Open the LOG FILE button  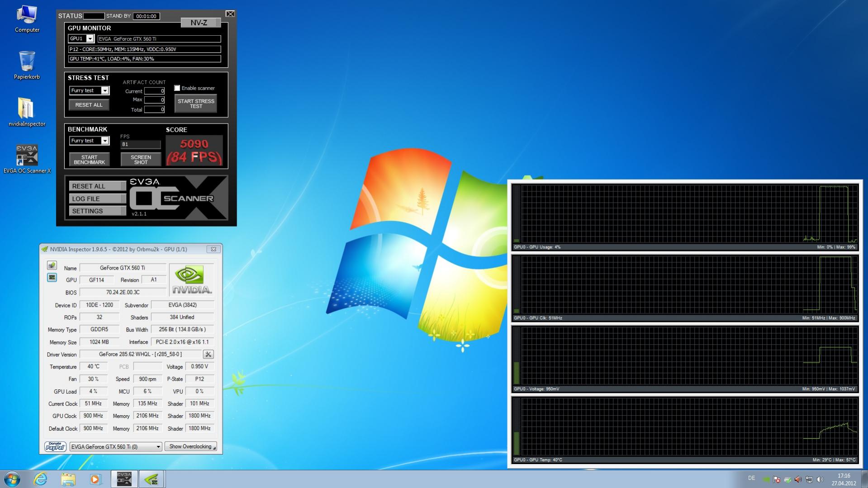pyautogui.click(x=97, y=199)
